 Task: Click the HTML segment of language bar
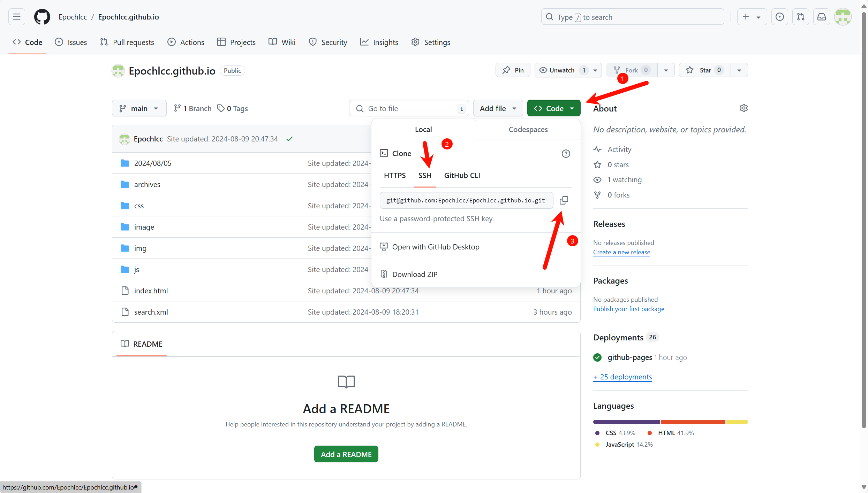pos(693,422)
